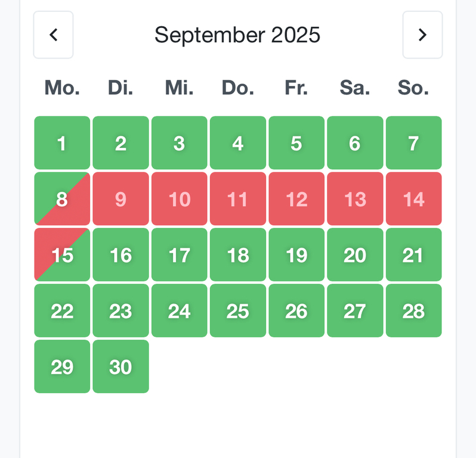Screen dimensions: 476x458
Task: Choose the half-available date 15
Action: pos(62,255)
